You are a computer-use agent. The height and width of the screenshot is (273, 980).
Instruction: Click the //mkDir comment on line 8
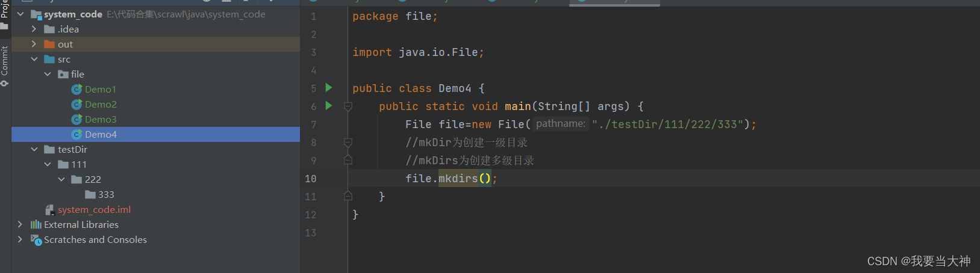(467, 143)
